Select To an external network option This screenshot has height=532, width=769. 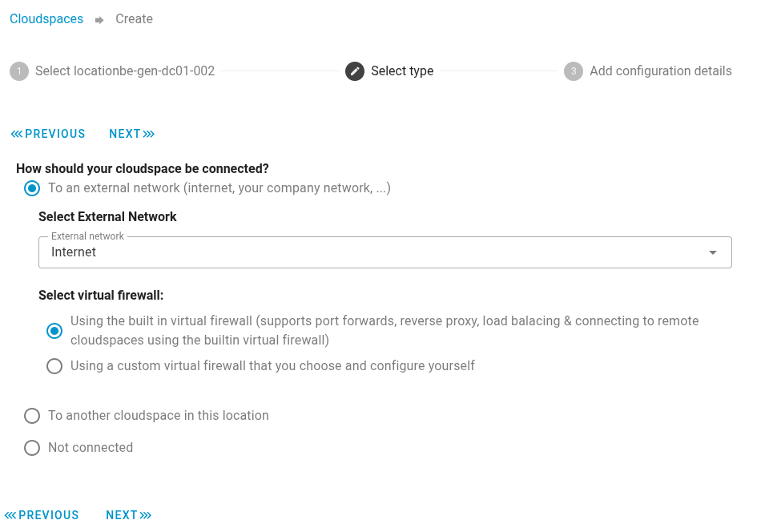[x=32, y=188]
